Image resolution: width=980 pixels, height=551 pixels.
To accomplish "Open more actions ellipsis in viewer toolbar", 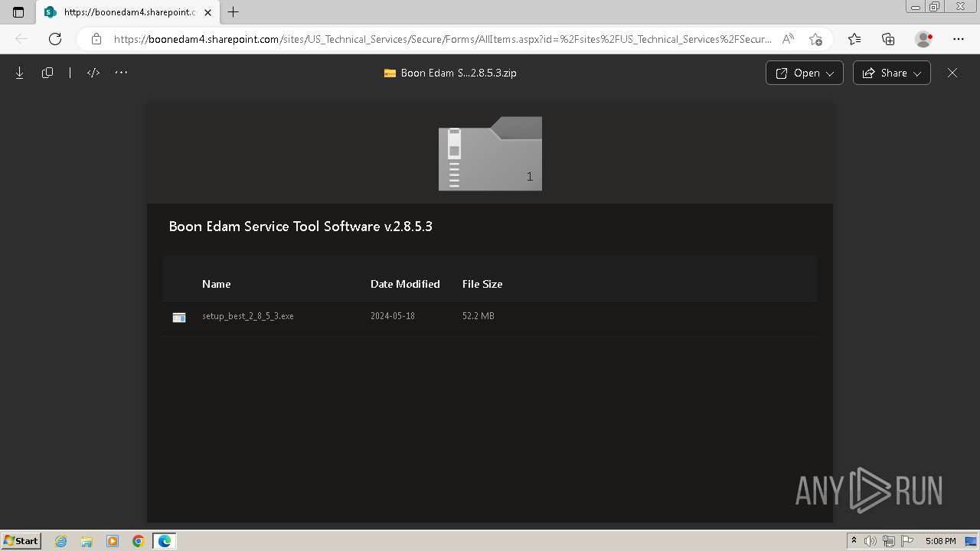I will click(x=121, y=73).
